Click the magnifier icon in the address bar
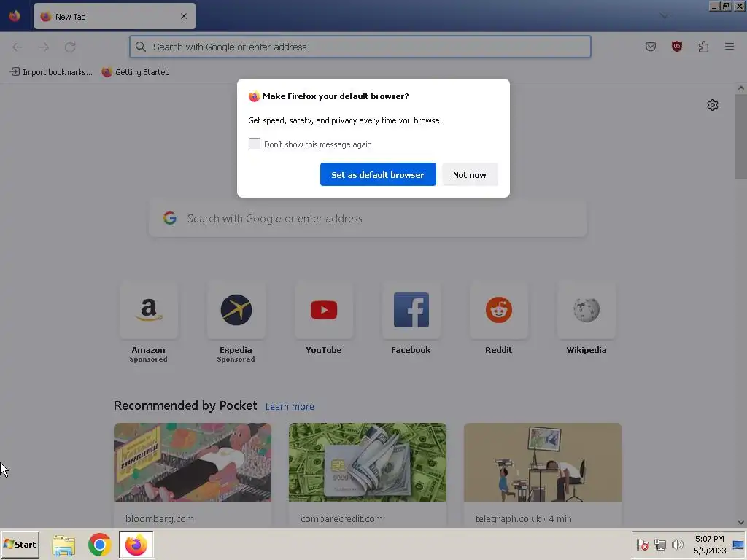Screen dimensions: 747x560 [x=141, y=47]
